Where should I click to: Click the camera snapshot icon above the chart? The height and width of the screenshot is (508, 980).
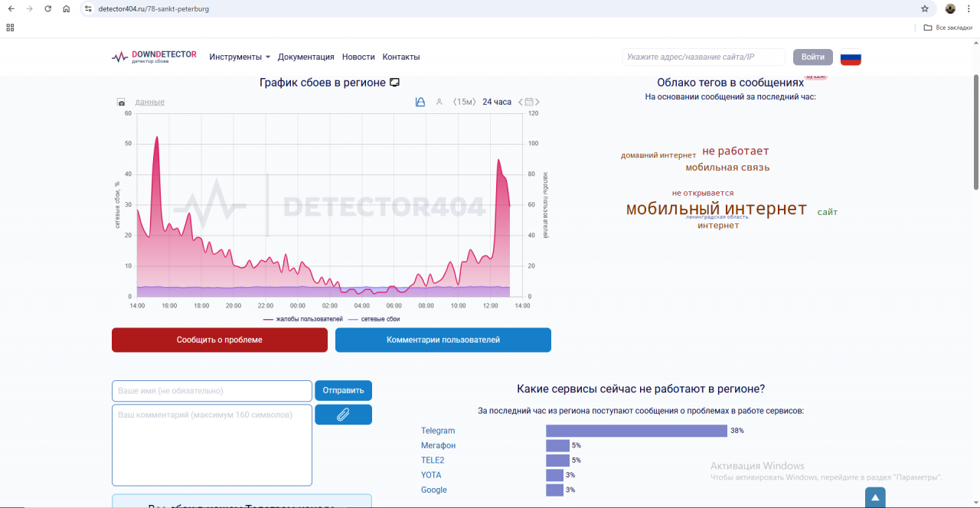tap(121, 102)
